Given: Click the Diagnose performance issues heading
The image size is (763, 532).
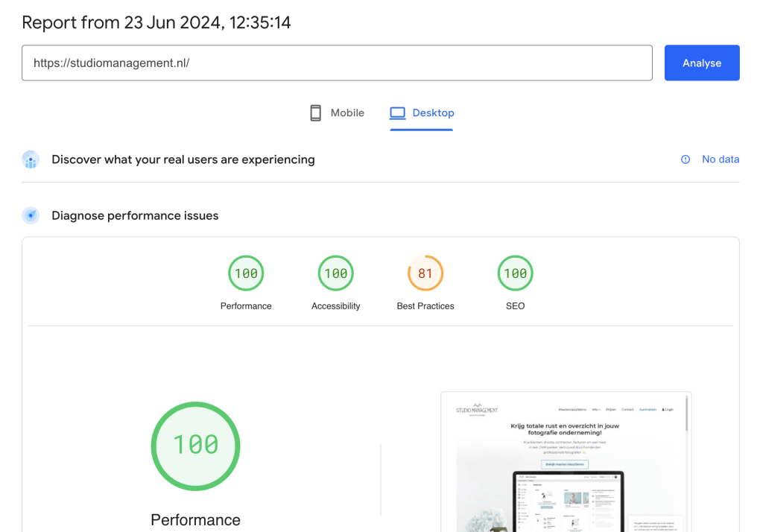Looking at the screenshot, I should [x=135, y=215].
